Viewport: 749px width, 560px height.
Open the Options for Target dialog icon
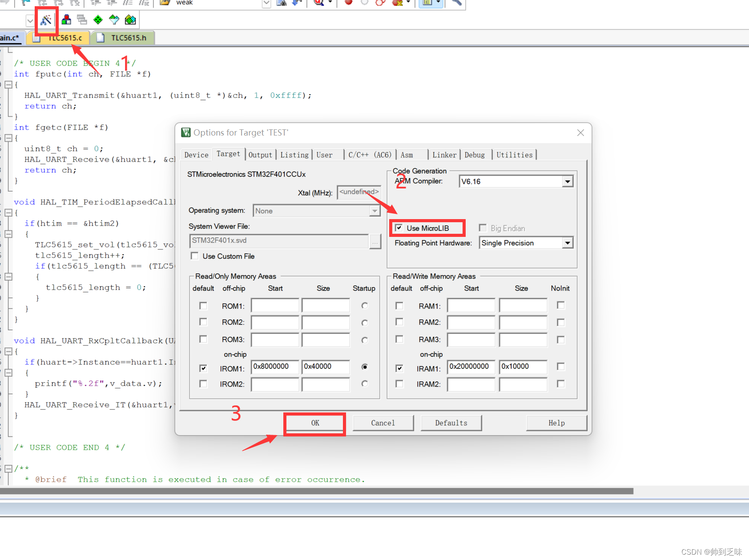(x=46, y=20)
